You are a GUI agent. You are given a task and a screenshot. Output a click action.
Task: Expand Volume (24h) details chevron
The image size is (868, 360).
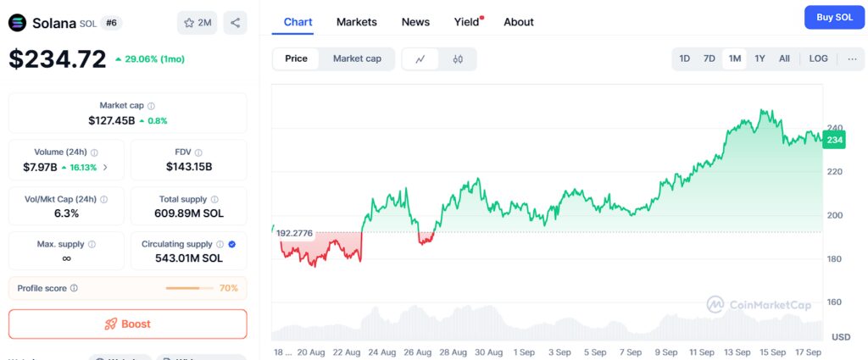click(x=105, y=168)
